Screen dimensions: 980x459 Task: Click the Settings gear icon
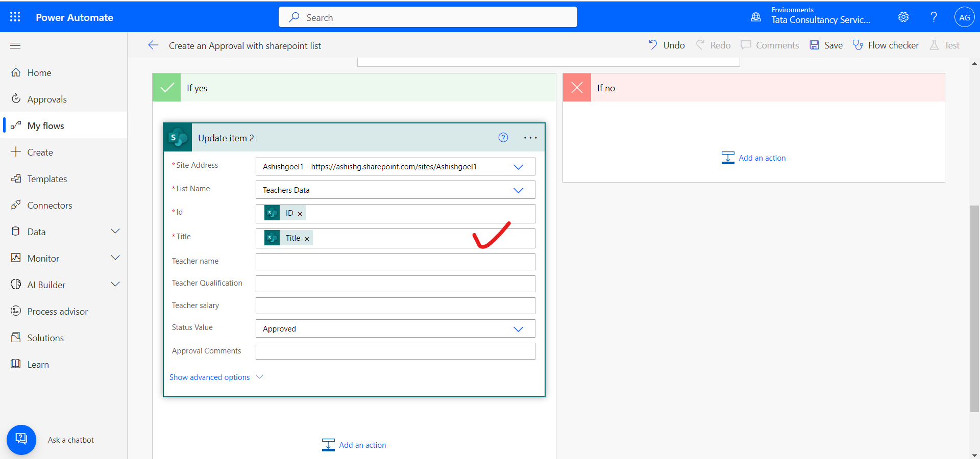903,17
